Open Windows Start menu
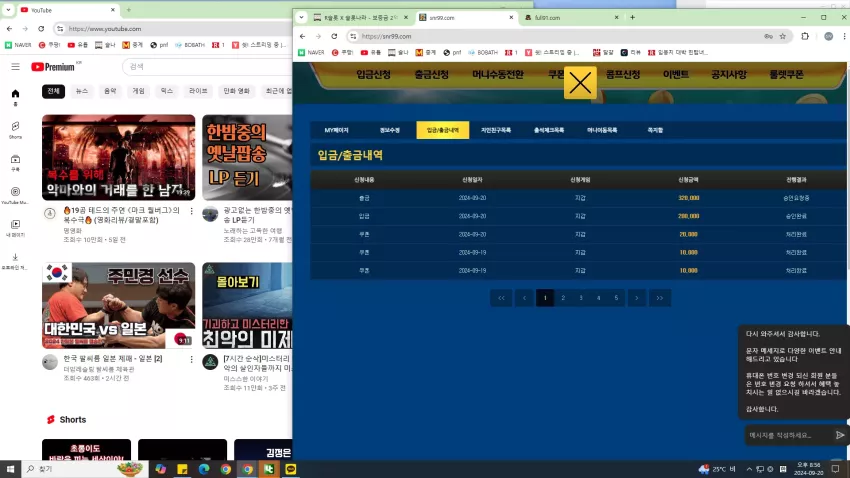 coord(10,469)
